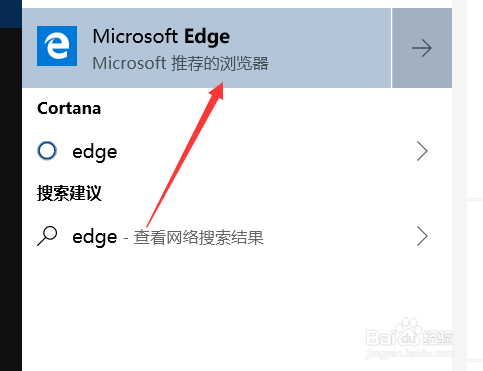This screenshot has width=483, height=371.
Task: Click the Microsoft 推荐的浏览器 subtitle text
Action: pos(180,63)
